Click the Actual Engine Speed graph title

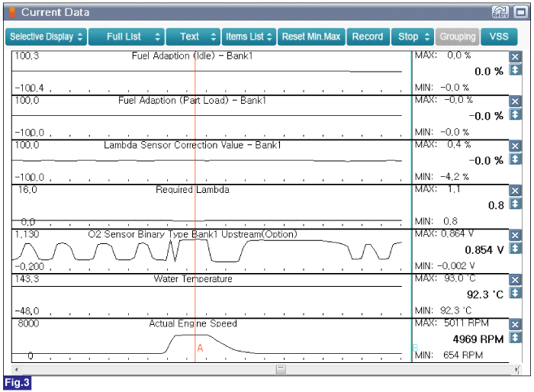[x=193, y=323]
